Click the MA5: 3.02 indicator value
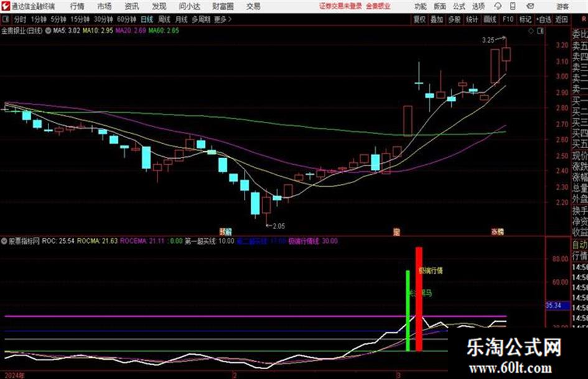The width and height of the screenshot is (588, 379). pyautogui.click(x=67, y=30)
